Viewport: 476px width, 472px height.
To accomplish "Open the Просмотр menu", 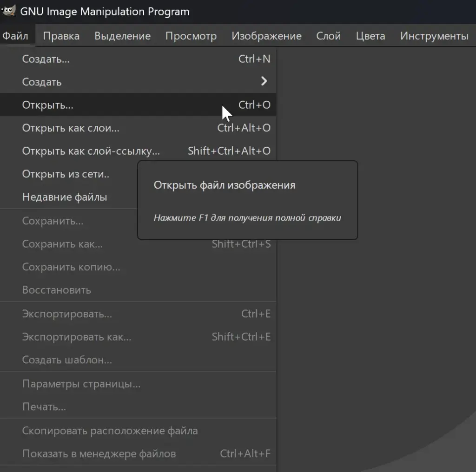I will [191, 36].
